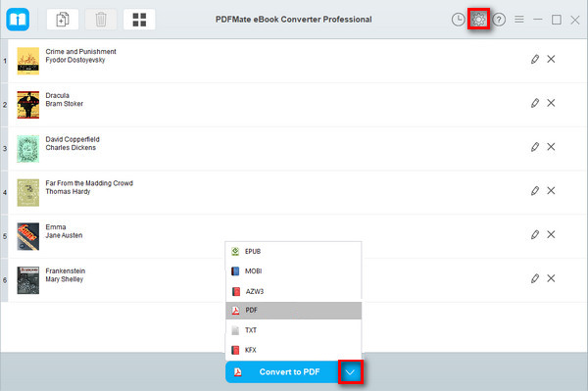Select Emma cover thumbnail
Image resolution: width=588 pixels, height=391 pixels.
28,236
